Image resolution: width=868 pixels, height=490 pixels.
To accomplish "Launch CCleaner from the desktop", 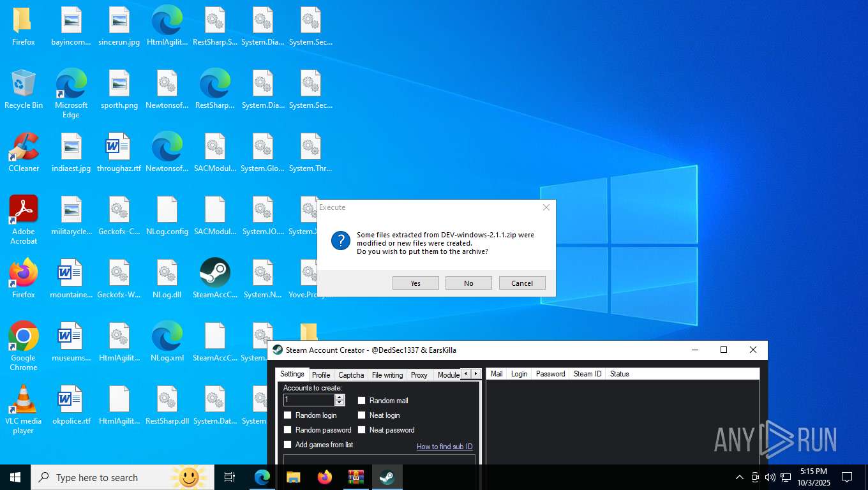I will tap(24, 153).
